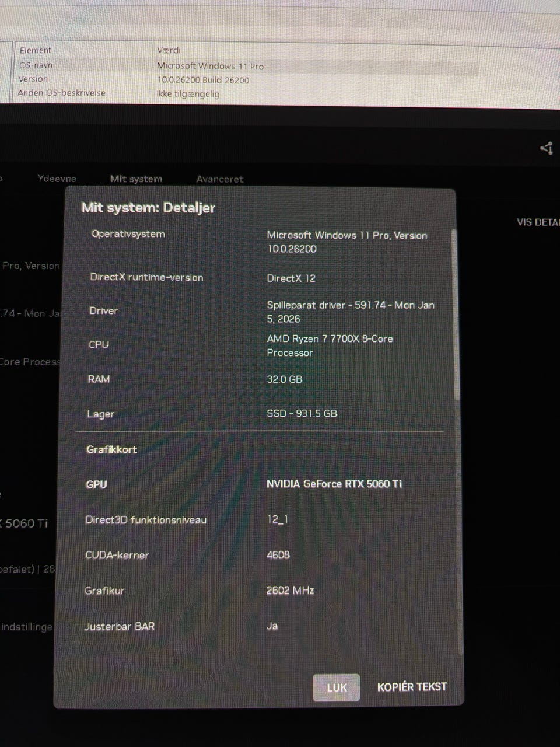Click the Mit system: Detaljer title

pos(148,208)
